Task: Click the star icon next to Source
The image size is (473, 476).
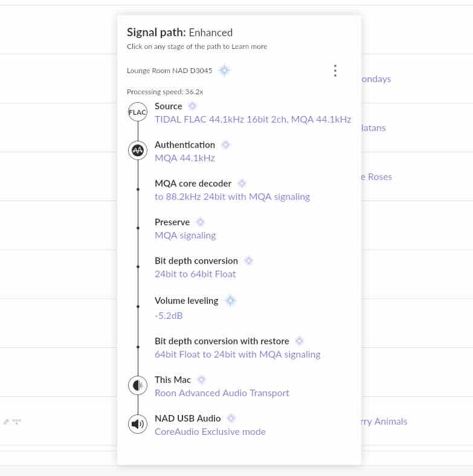Action: [x=192, y=106]
